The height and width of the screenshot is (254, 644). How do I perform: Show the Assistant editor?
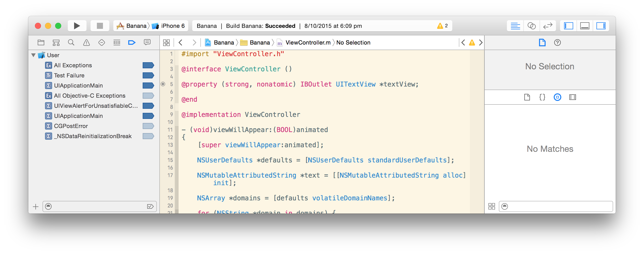[531, 26]
